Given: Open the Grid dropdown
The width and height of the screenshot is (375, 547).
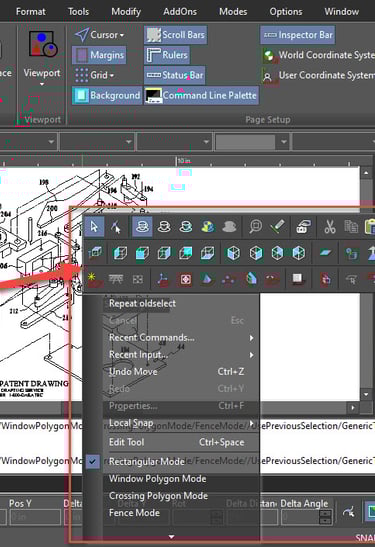Looking at the screenshot, I should coord(95,75).
